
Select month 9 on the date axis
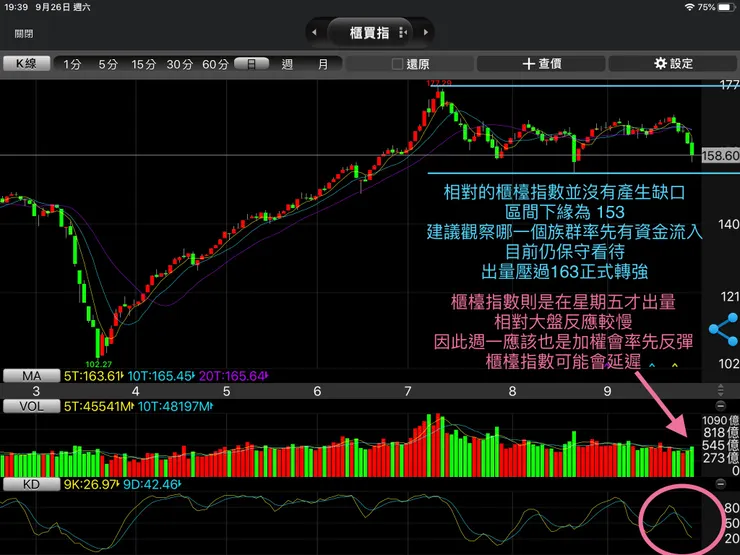[607, 391]
